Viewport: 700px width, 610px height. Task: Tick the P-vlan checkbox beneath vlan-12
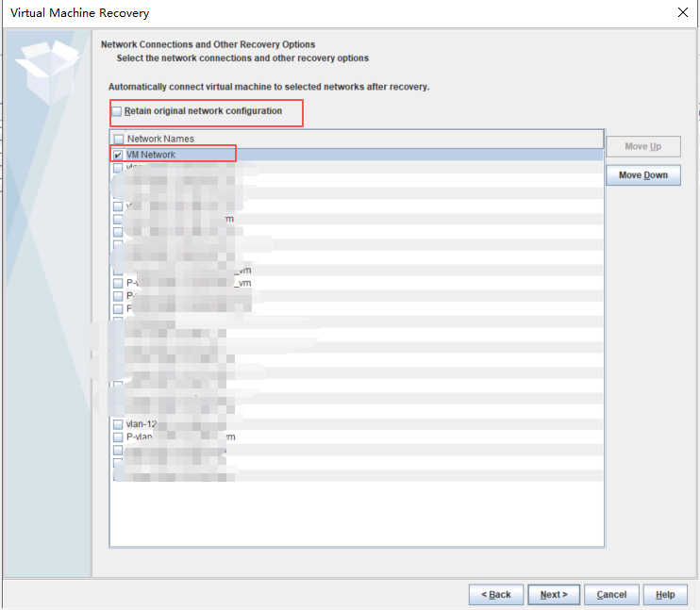tap(118, 437)
